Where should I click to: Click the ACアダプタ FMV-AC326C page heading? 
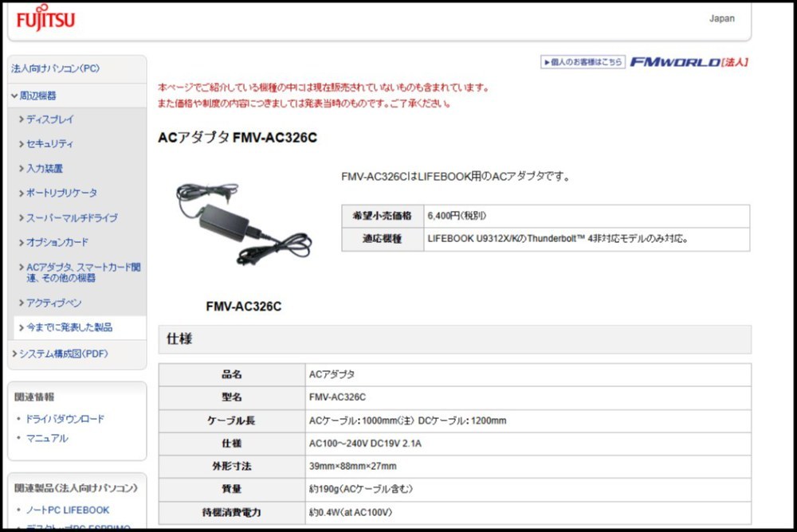coord(238,138)
